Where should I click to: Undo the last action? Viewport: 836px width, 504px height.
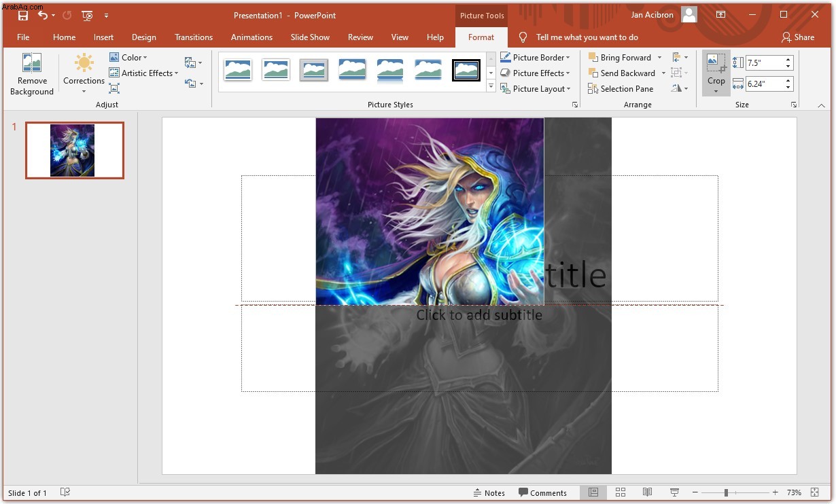click(43, 15)
